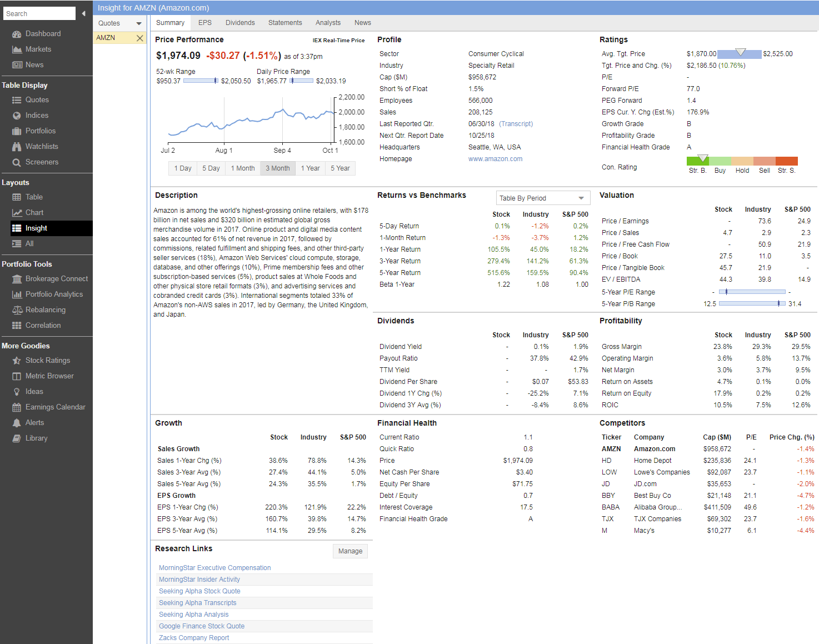Open the Quotes list dropdown arrow
This screenshot has height=644, width=819.
(x=139, y=23)
